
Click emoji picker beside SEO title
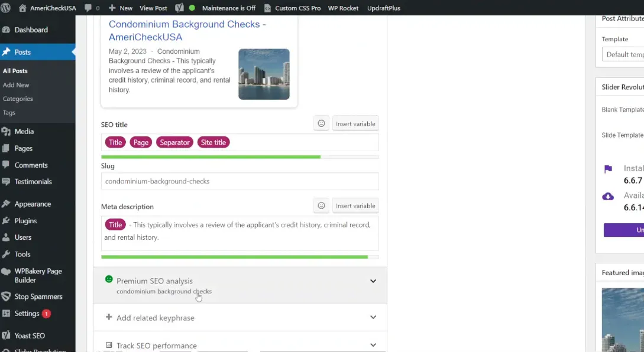[x=321, y=123]
